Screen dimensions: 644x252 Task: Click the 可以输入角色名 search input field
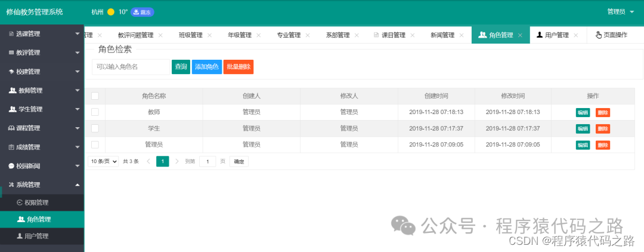click(131, 67)
